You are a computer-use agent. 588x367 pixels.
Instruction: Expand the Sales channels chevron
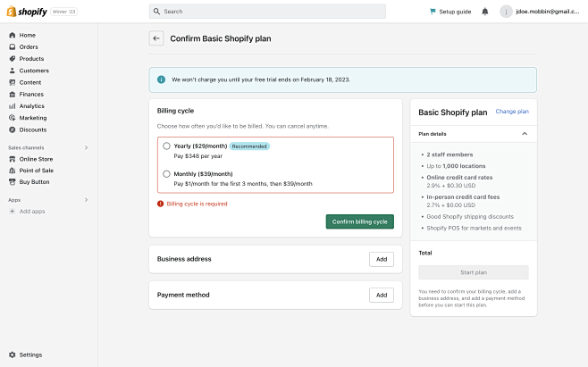87,147
